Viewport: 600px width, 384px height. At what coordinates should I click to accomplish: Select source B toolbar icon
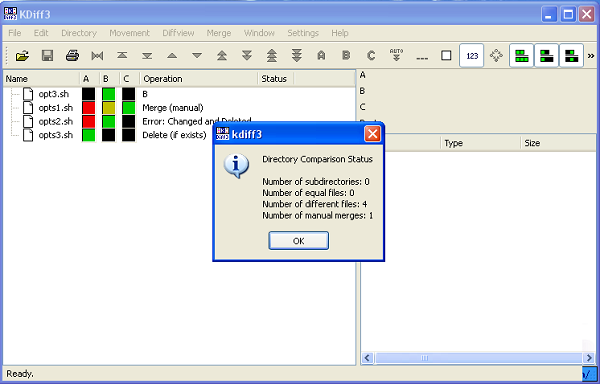346,56
